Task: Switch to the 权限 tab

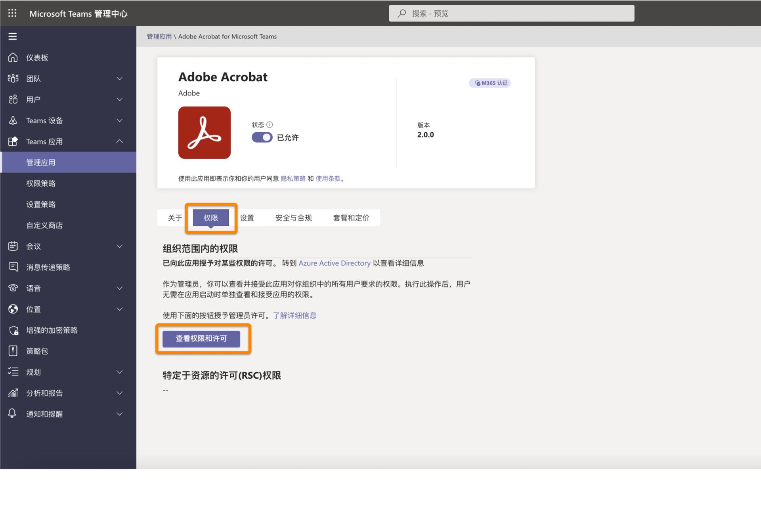Action: coord(211,218)
